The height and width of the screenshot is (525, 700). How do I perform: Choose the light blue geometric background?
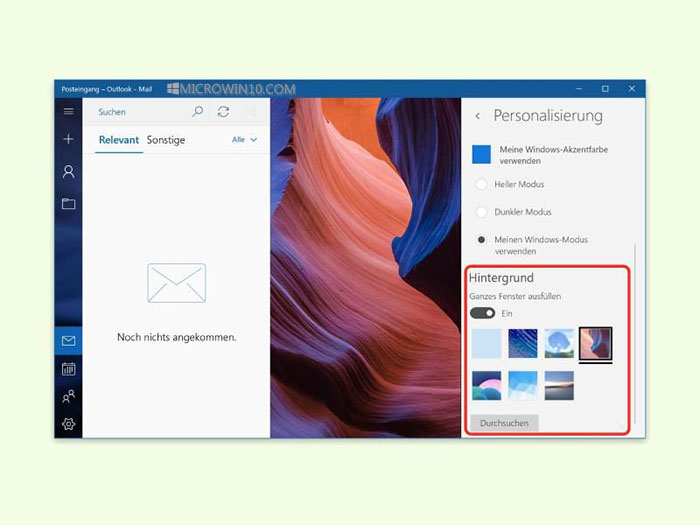[x=523, y=386]
